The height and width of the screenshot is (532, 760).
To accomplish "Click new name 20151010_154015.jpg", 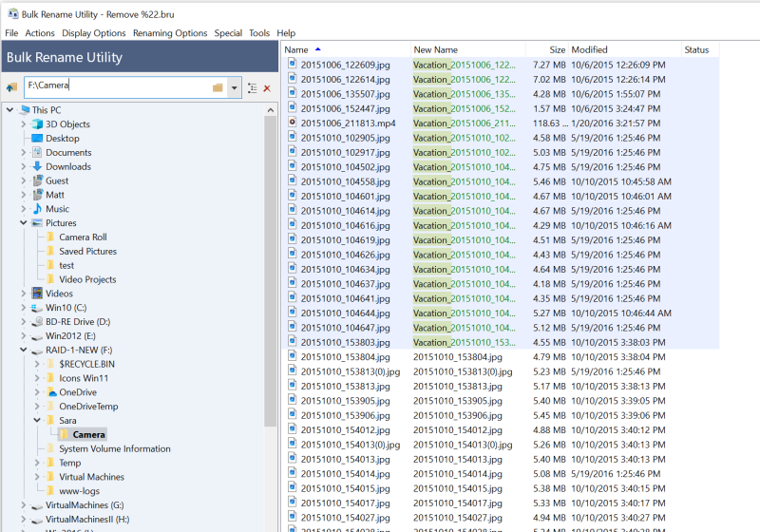I will point(458,488).
